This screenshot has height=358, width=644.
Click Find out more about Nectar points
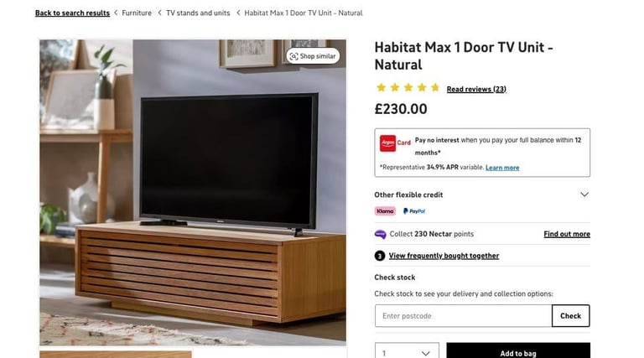pos(567,234)
